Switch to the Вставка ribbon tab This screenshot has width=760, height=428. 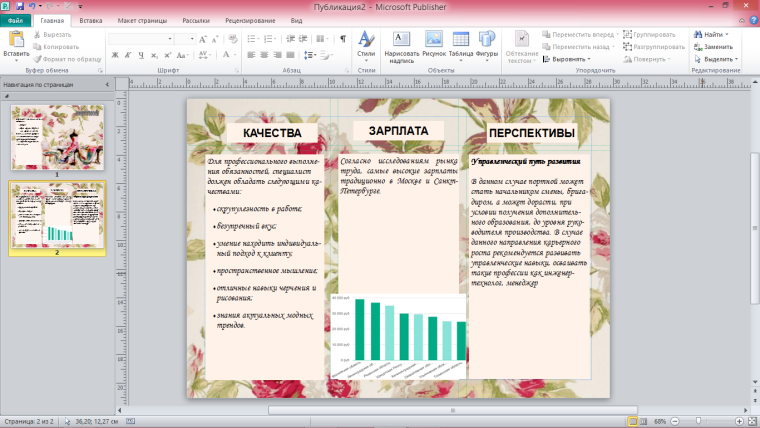pos(90,19)
